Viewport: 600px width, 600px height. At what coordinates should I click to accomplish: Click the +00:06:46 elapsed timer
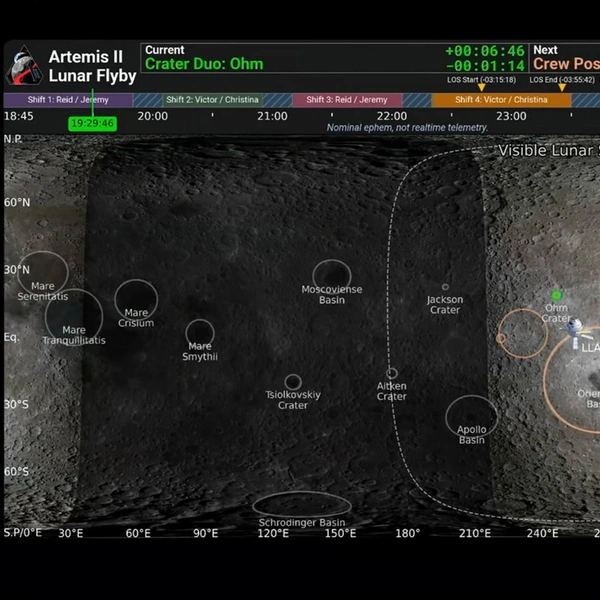coord(485,51)
